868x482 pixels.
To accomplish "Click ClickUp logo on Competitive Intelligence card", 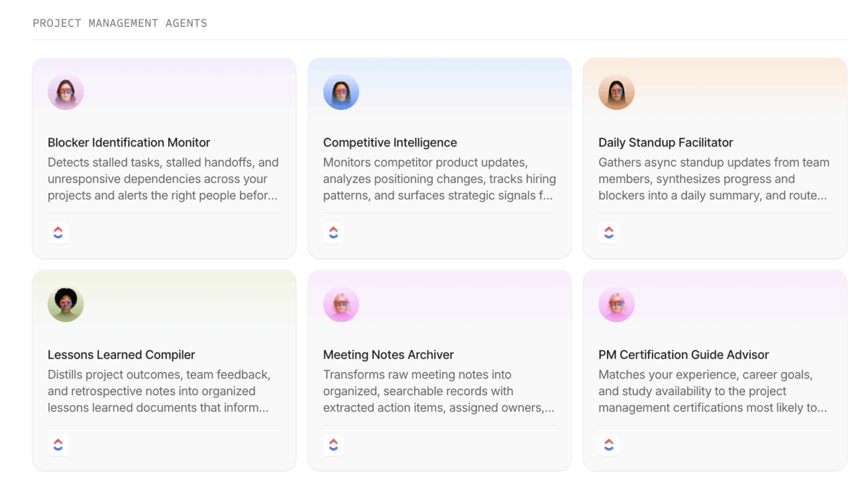I will pyautogui.click(x=334, y=233).
